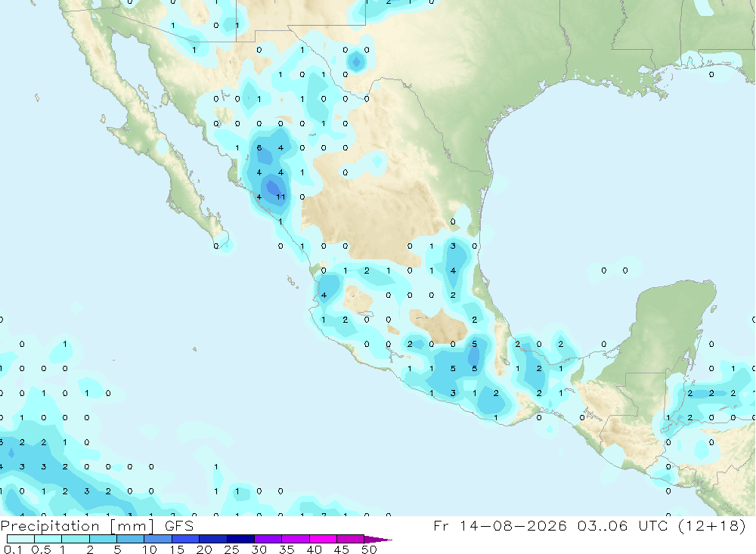Click the over-50 arrow tip of legend
756x554 pixels.
pyautogui.click(x=378, y=540)
